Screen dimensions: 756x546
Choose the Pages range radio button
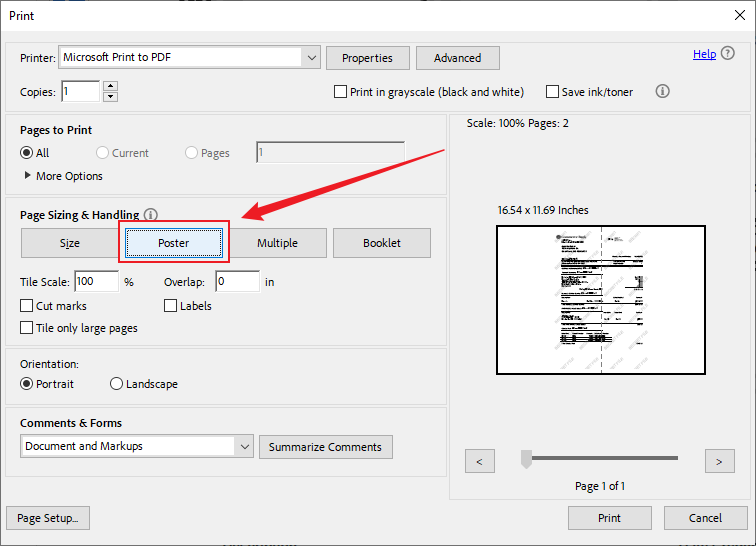[x=191, y=153]
